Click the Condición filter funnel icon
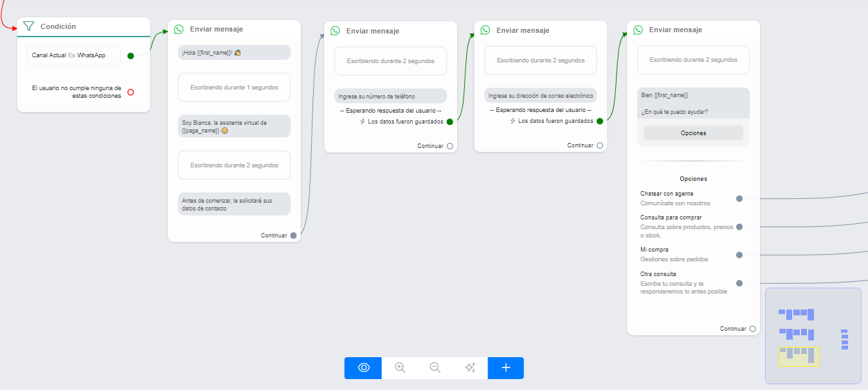868x390 pixels. point(28,26)
